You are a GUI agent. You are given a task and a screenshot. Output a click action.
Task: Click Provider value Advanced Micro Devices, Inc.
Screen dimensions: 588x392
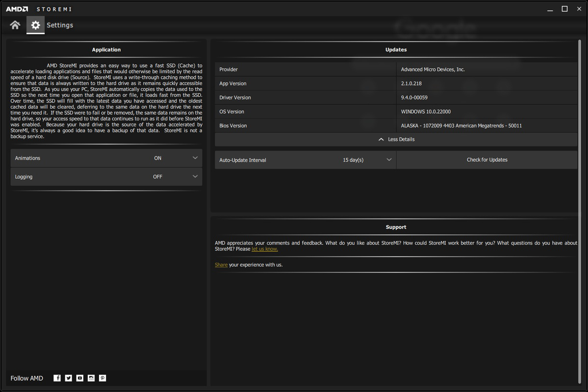click(433, 69)
